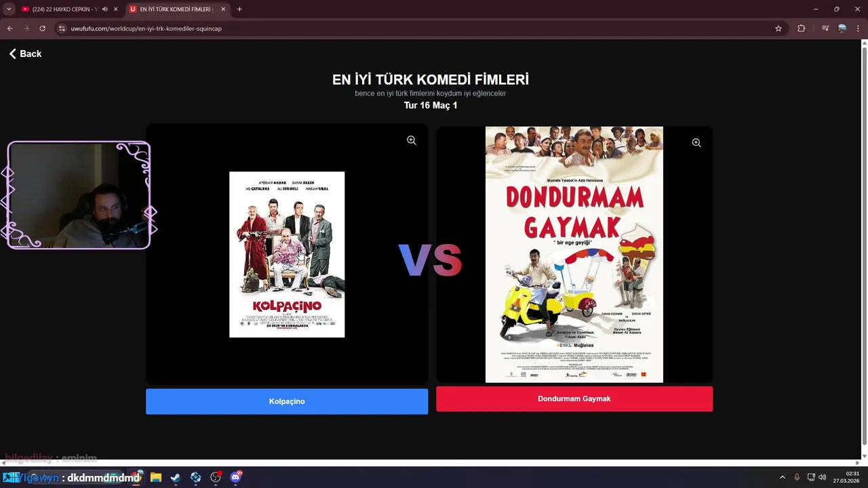Zoom the Dondurmam Gaymak poster magnifier icon

pos(696,143)
